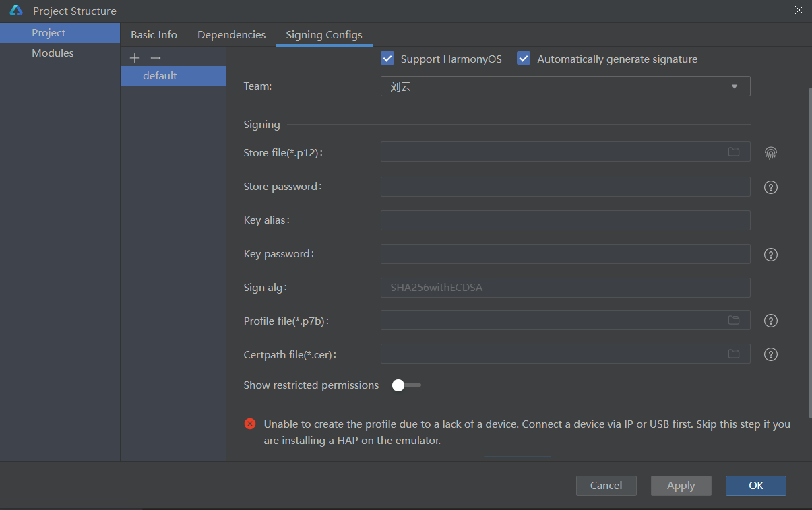Click the Sign alg field
The height and width of the screenshot is (510, 812).
(x=565, y=288)
